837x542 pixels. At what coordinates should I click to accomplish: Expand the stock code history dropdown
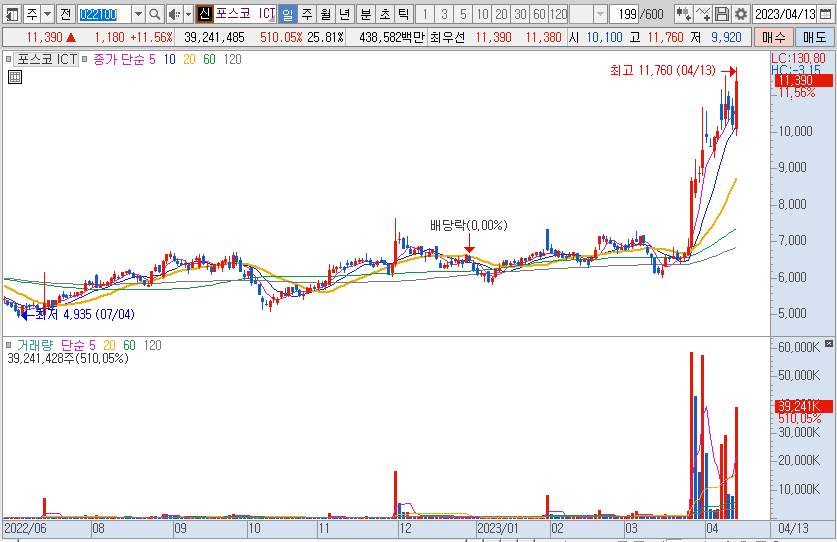click(138, 14)
